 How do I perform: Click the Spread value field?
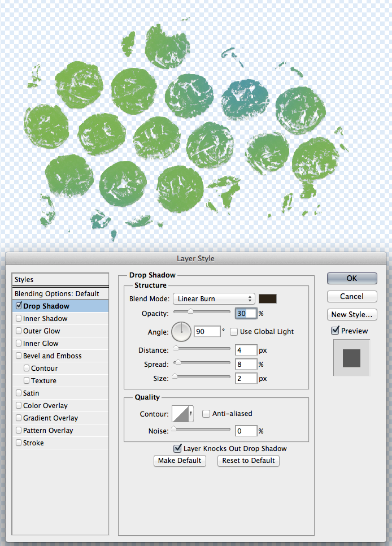pos(246,364)
